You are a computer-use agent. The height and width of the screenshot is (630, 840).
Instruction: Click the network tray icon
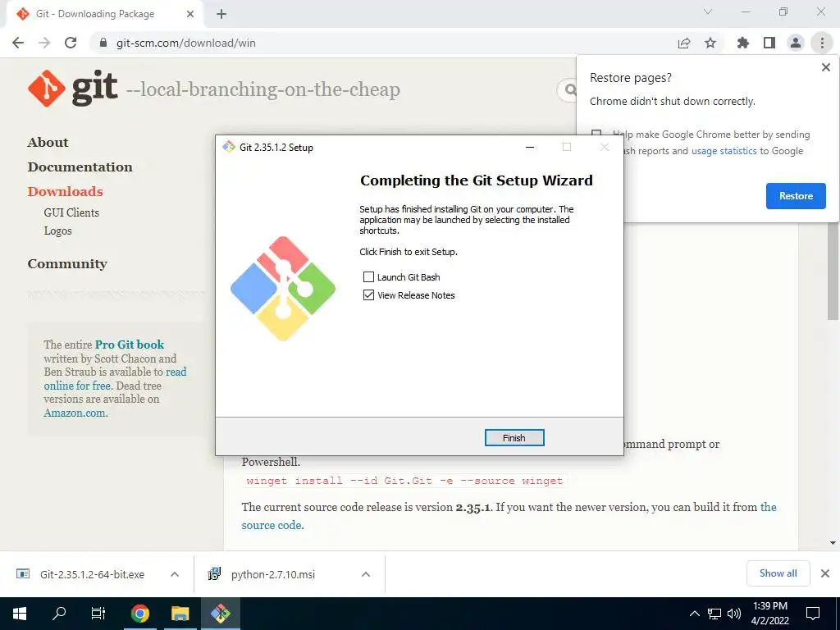point(714,614)
